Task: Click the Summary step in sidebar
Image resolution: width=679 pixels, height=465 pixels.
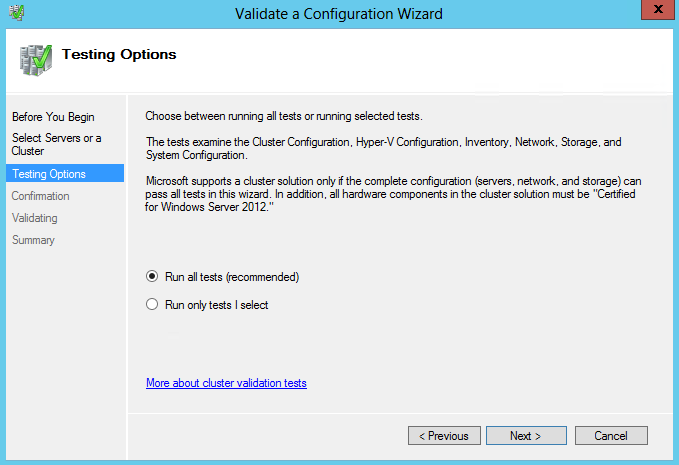Action: 33,240
